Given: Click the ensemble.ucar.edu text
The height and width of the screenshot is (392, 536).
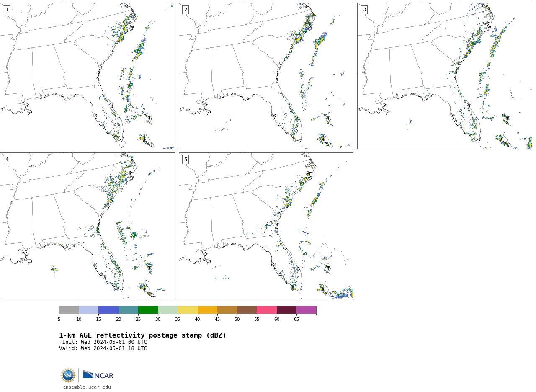Looking at the screenshot, I should [x=87, y=387].
